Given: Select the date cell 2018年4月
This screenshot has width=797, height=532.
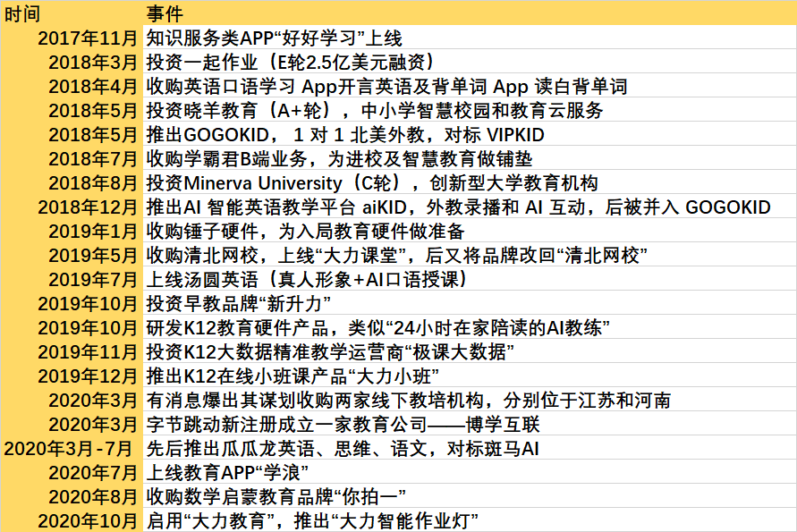Looking at the screenshot, I should (x=72, y=86).
